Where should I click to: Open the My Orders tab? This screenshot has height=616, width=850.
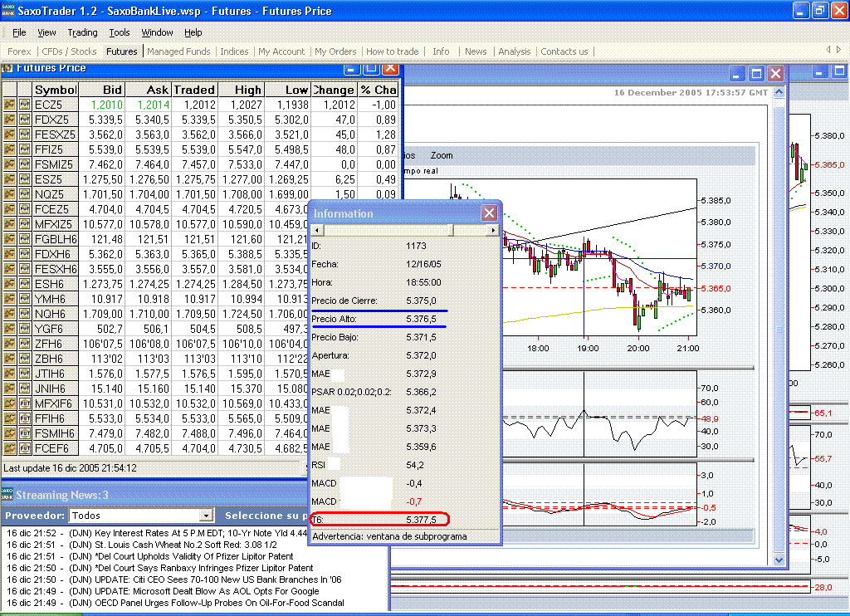click(335, 51)
